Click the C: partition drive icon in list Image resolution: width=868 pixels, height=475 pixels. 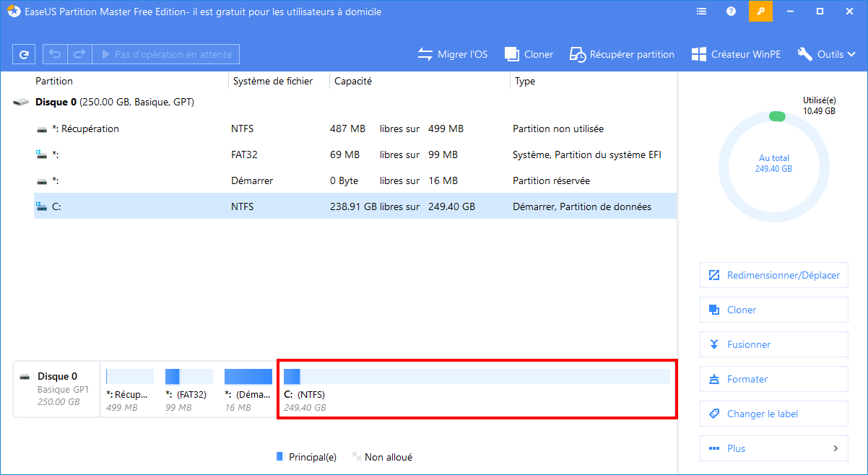click(42, 206)
